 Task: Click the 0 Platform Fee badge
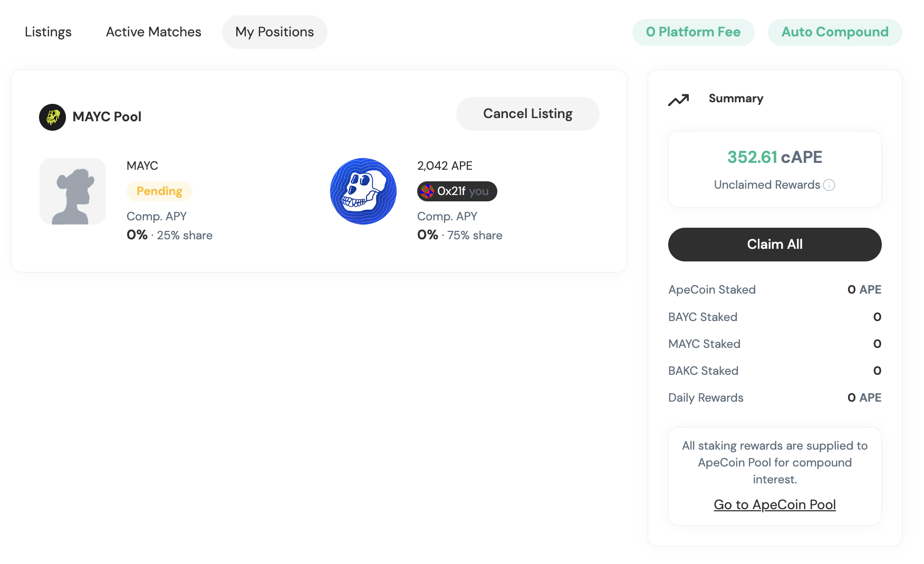point(694,32)
